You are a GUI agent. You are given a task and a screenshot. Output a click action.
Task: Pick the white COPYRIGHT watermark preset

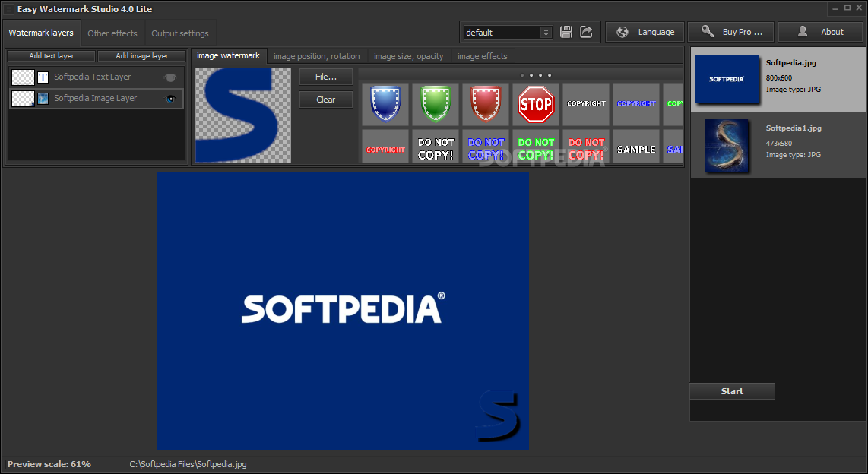click(586, 104)
